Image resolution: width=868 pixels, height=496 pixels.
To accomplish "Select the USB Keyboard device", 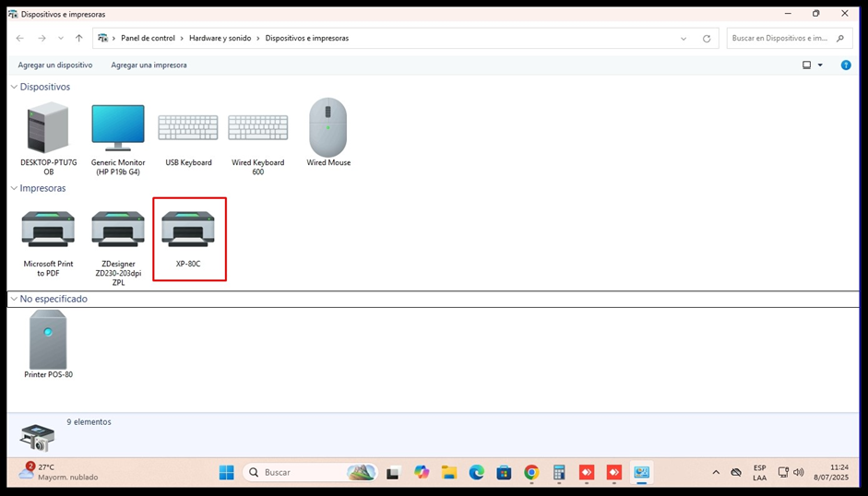I will pos(188,128).
